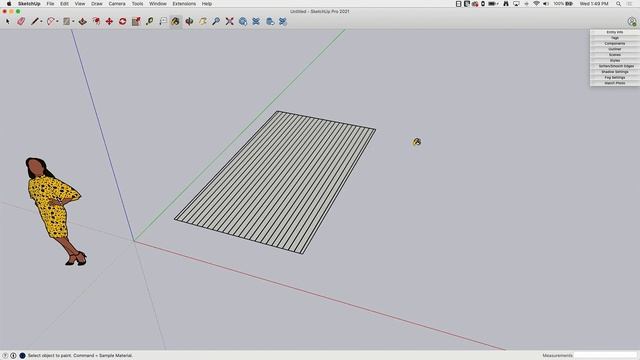Open the Edit menu

pos(64,4)
